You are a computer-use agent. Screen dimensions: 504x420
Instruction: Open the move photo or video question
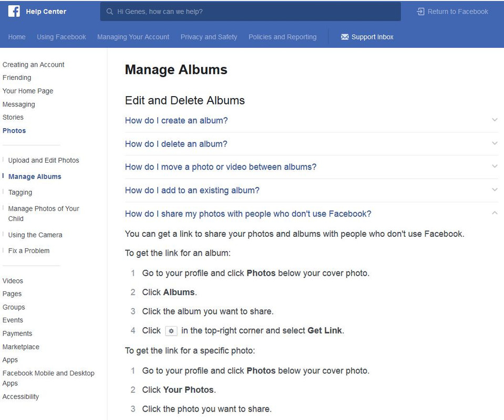coord(221,167)
